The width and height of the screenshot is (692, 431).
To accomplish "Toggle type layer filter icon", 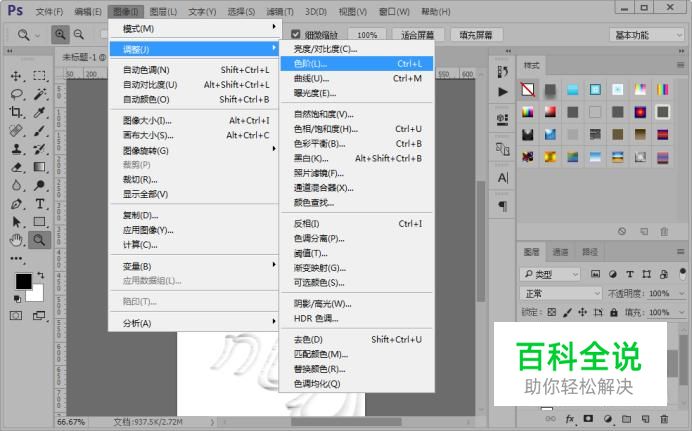I will tap(630, 274).
